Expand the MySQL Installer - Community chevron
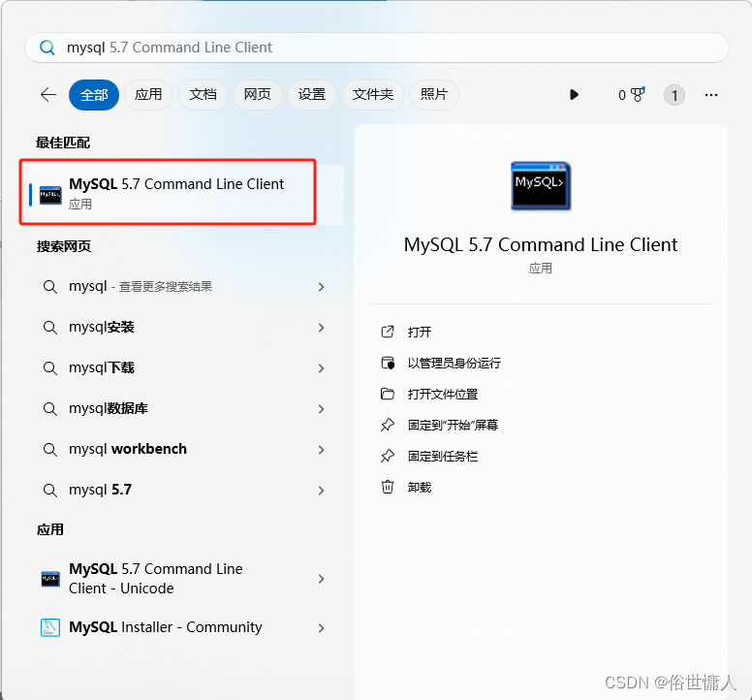The image size is (752, 700). pyautogui.click(x=322, y=628)
